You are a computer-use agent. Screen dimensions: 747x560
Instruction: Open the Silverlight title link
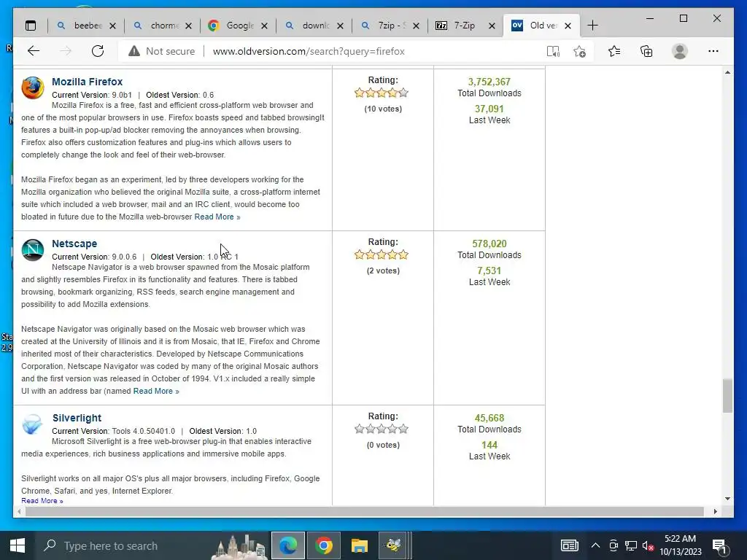pos(77,418)
